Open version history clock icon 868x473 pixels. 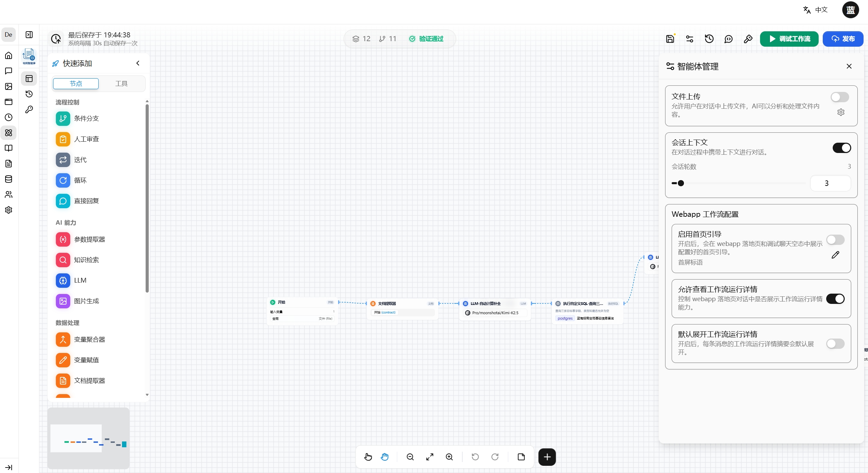(709, 39)
